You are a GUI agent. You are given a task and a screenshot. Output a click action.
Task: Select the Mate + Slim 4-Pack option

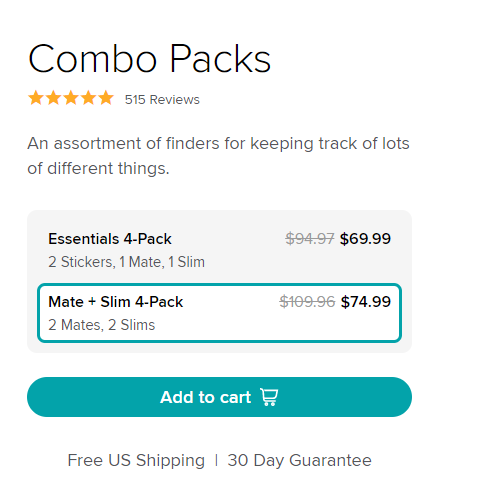[219, 313]
